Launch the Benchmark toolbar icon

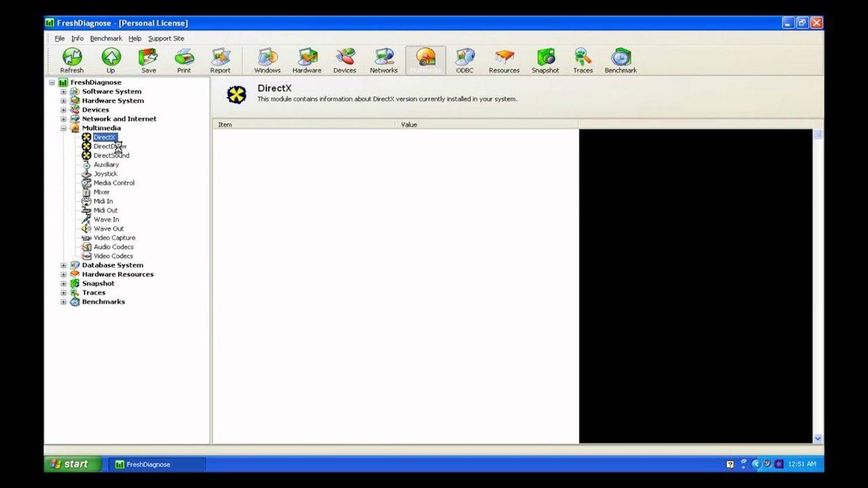[x=621, y=61]
